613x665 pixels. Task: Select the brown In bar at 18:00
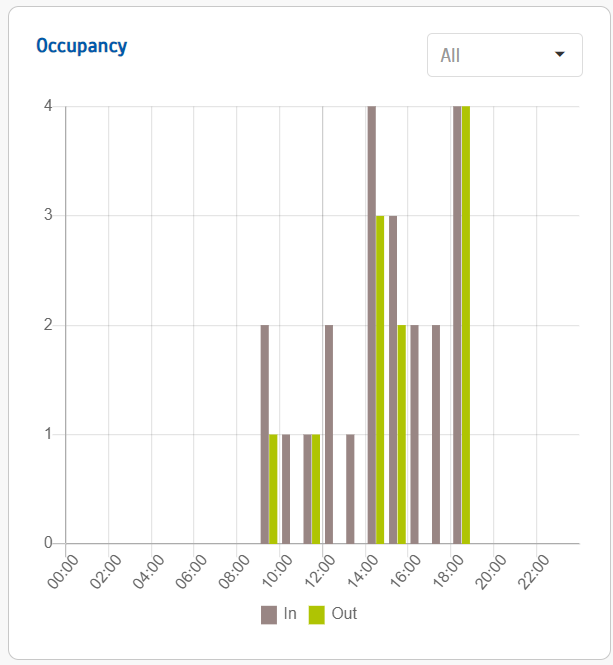457,325
